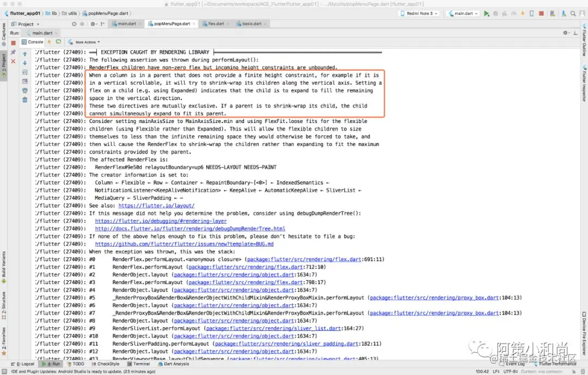The width and height of the screenshot is (588, 375).
Task: Open the Build Variants side tab
Action: [4, 268]
